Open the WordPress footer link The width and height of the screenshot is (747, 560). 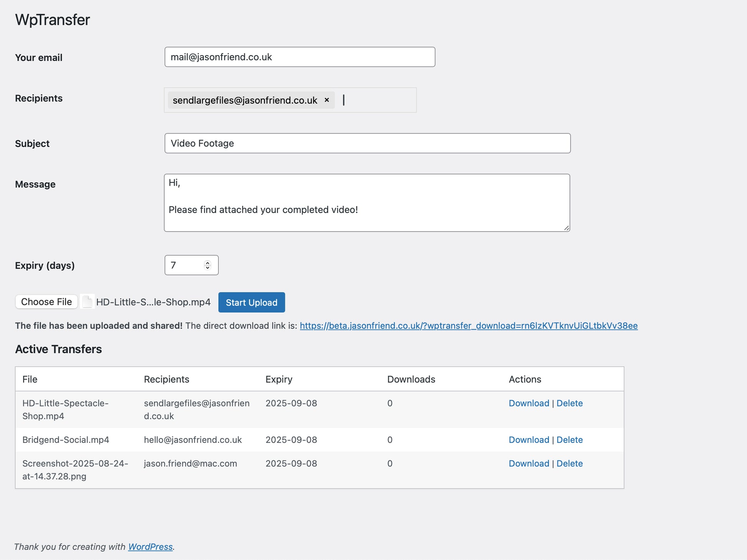pos(150,547)
